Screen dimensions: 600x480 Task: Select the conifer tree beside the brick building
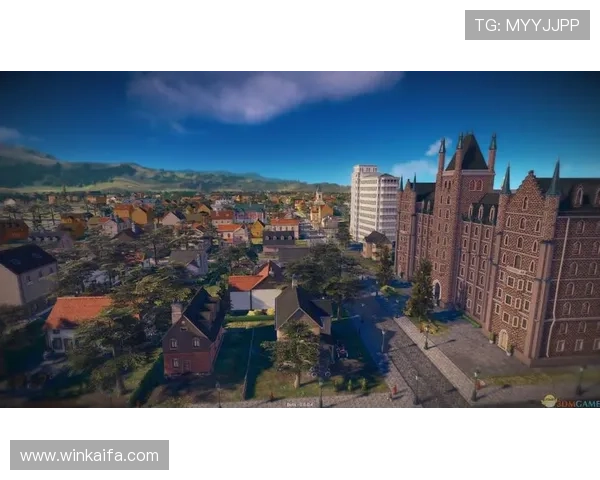tap(422, 292)
